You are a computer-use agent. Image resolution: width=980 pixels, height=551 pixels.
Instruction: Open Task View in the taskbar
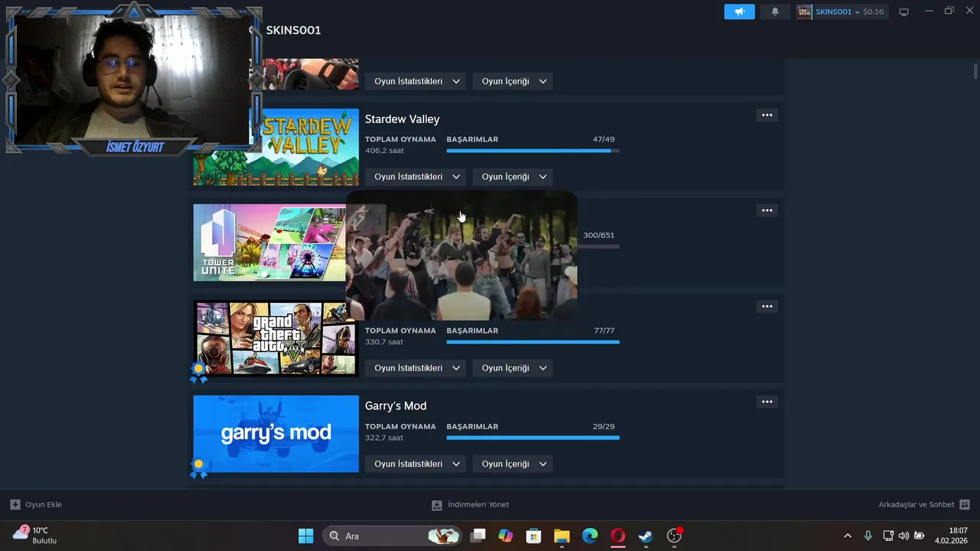point(478,536)
